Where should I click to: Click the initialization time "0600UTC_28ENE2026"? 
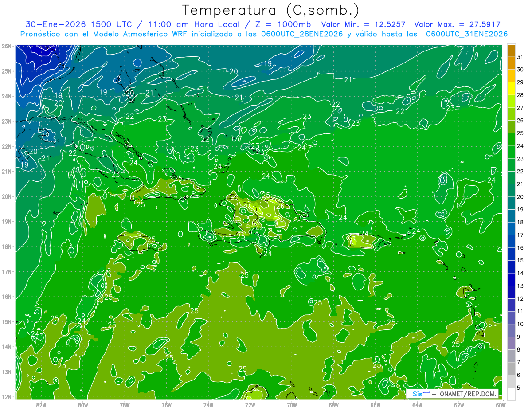tap(302, 34)
